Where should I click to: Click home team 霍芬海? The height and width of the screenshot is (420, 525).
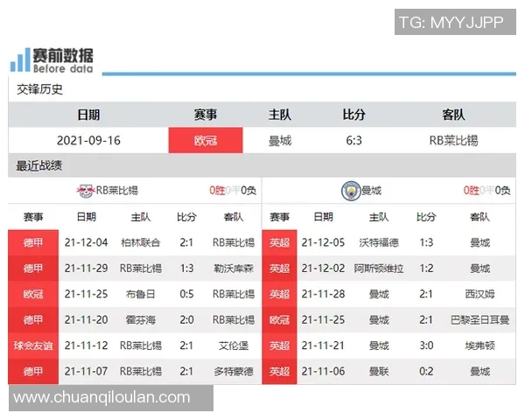click(141, 320)
